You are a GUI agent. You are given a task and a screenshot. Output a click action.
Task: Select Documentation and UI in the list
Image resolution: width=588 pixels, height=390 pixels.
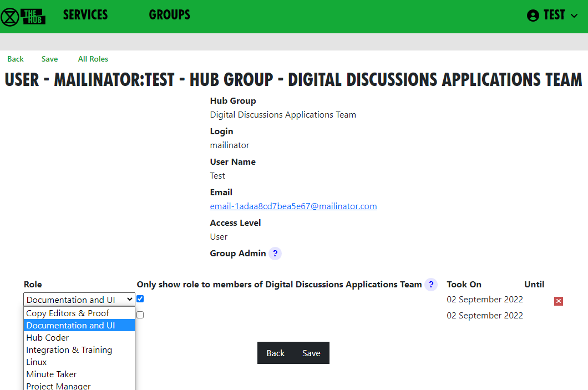coord(79,325)
